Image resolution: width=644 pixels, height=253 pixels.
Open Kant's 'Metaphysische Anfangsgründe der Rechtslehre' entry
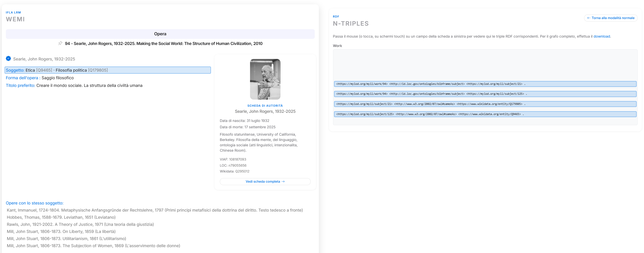[155, 210]
